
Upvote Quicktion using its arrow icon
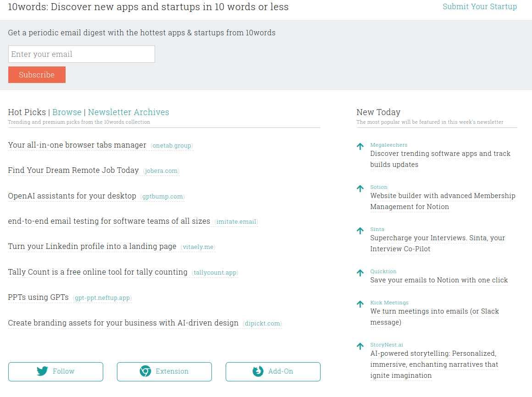[x=360, y=273]
